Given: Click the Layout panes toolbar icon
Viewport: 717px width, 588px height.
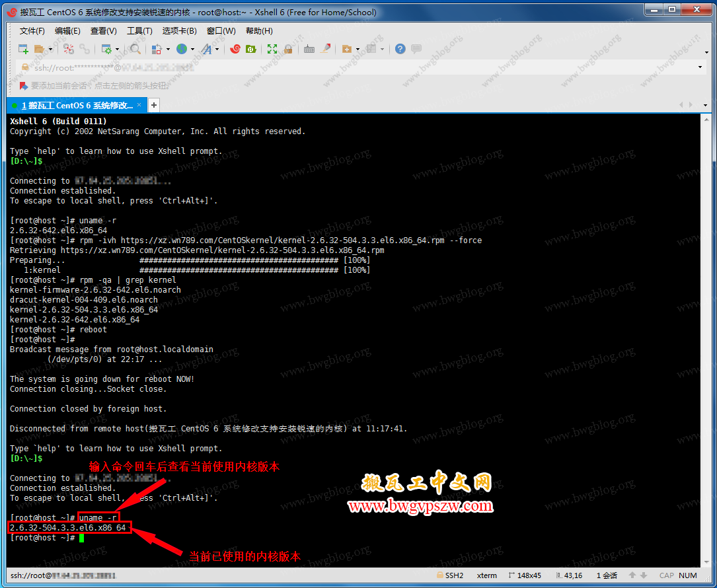Looking at the screenshot, I should 371,49.
